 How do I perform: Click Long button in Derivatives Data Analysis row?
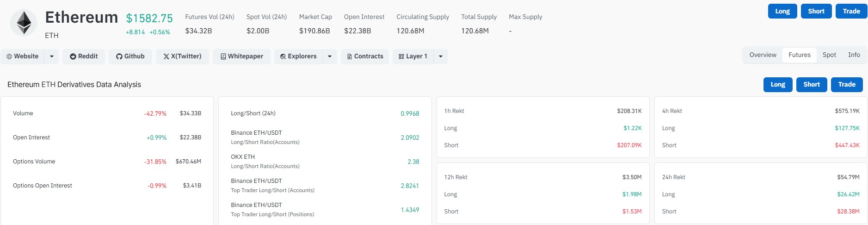point(778,84)
